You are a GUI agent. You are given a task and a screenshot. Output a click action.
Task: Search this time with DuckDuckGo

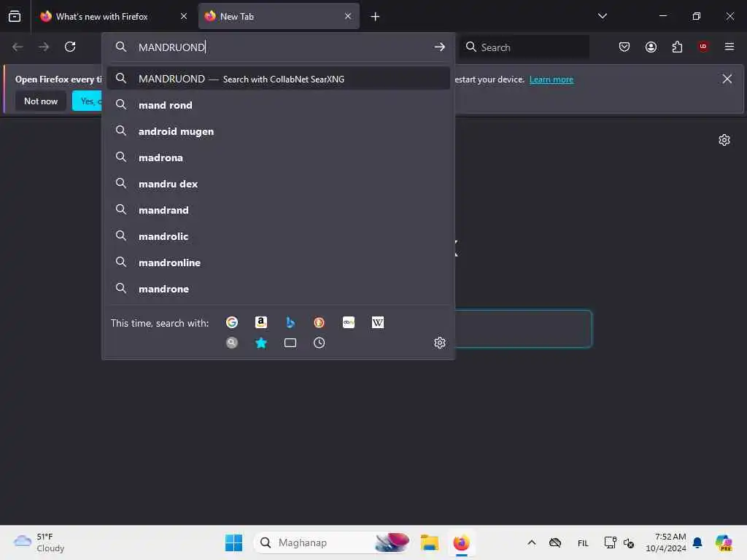(320, 322)
